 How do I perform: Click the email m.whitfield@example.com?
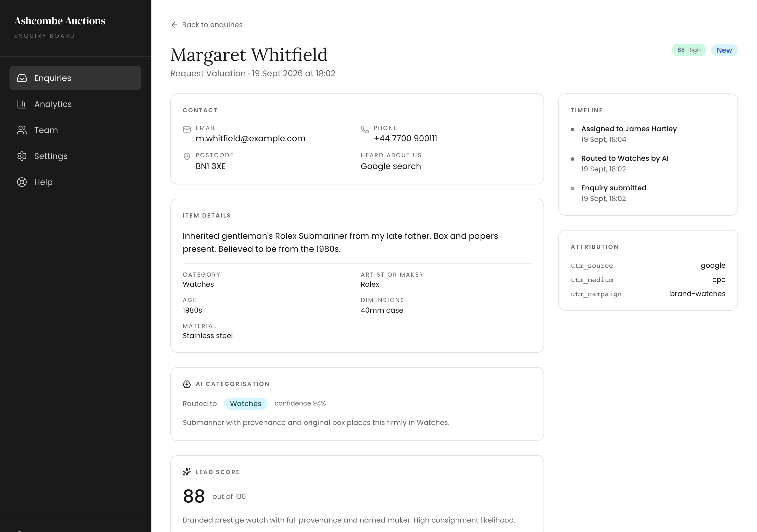click(250, 138)
